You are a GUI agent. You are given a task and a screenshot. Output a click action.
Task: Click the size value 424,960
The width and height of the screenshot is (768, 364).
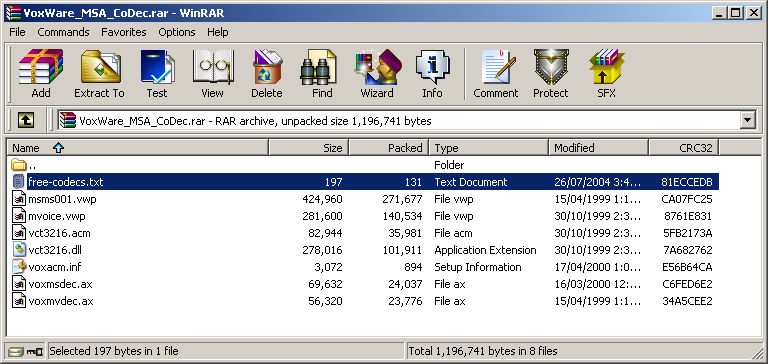click(322, 199)
